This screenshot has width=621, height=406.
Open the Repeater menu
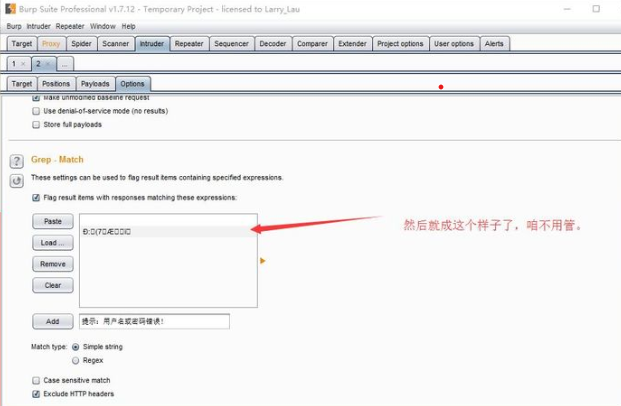point(70,27)
